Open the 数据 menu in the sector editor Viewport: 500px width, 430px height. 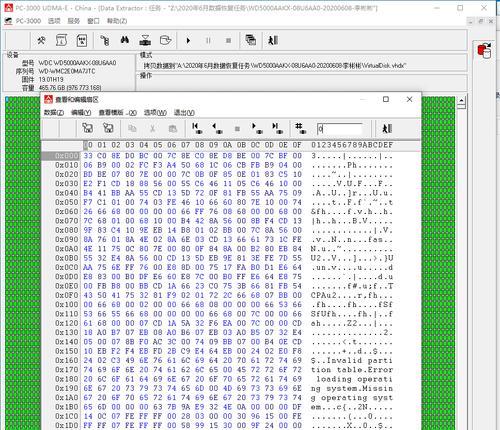54,113
